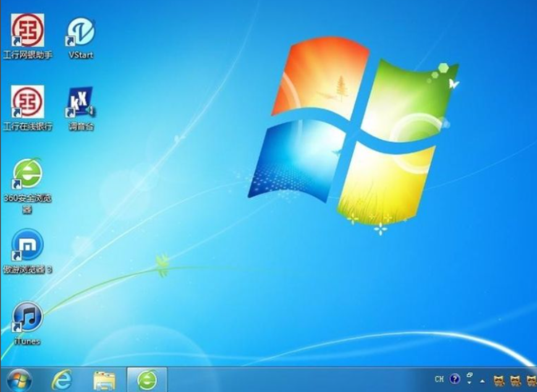Open Windows Explorer folder in the taskbar
537x392 pixels.
(104, 380)
